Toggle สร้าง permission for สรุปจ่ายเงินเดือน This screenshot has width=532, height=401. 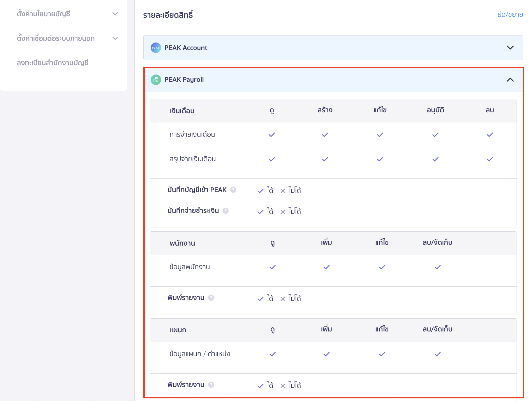pyautogui.click(x=325, y=159)
